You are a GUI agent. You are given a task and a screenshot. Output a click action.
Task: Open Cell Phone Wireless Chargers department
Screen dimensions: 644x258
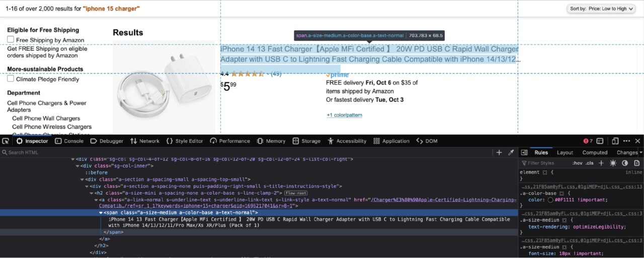point(52,126)
